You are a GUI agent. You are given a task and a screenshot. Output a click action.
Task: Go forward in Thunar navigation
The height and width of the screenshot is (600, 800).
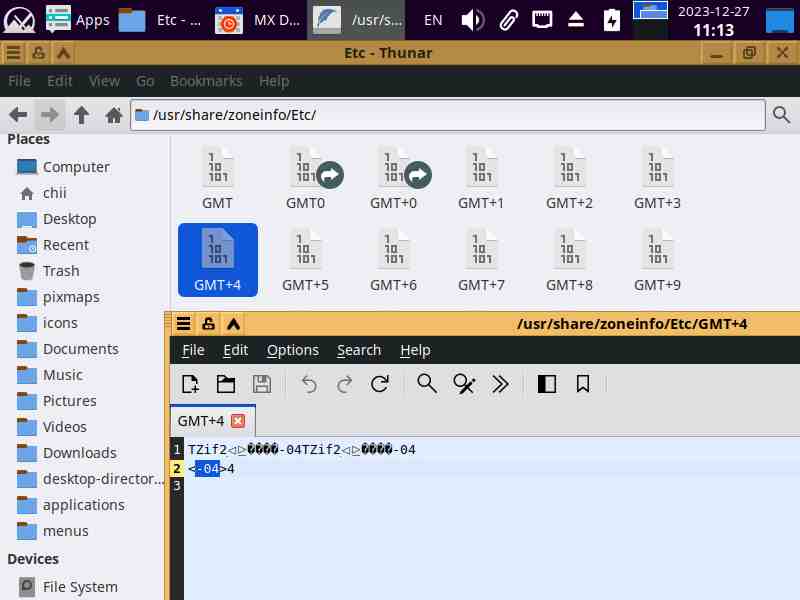click(x=49, y=115)
